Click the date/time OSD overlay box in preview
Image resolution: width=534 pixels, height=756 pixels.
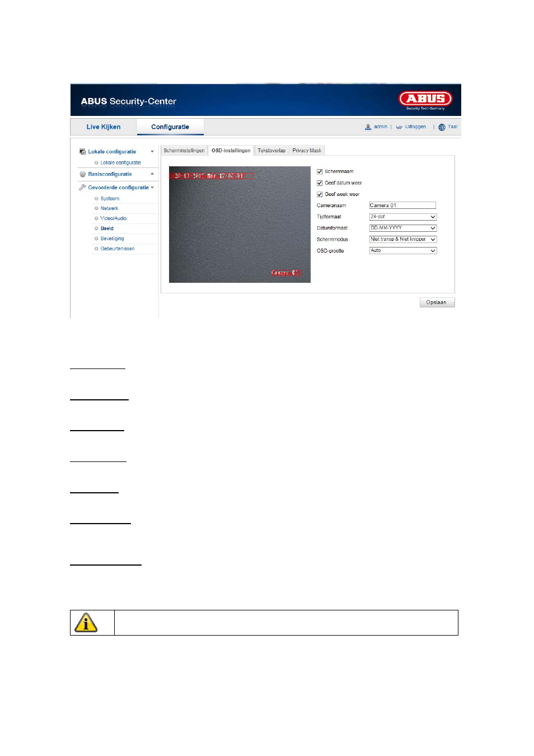point(212,176)
